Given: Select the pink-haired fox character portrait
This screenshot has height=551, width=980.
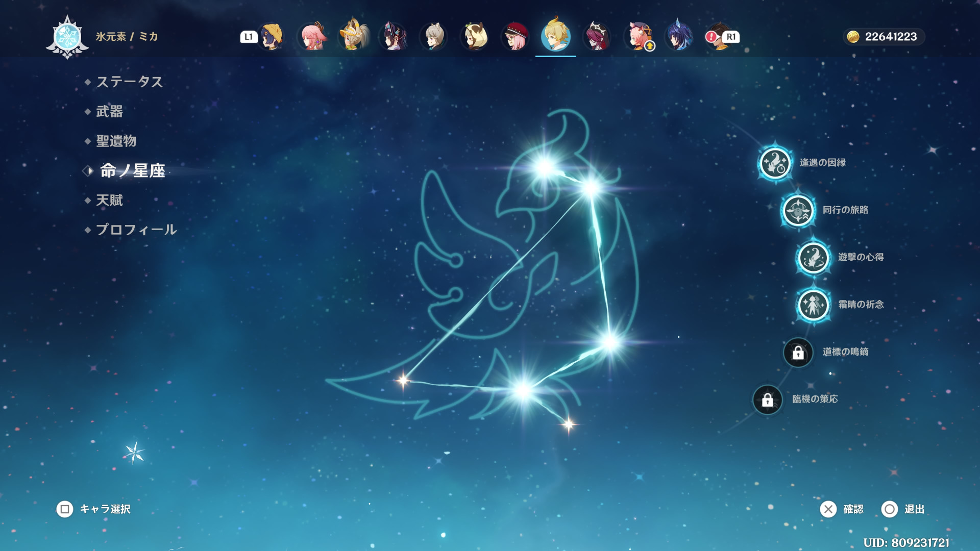Looking at the screenshot, I should coord(312,37).
